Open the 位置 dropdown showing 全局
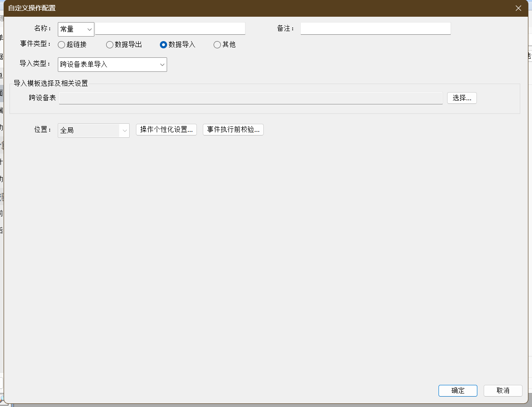 click(x=93, y=130)
